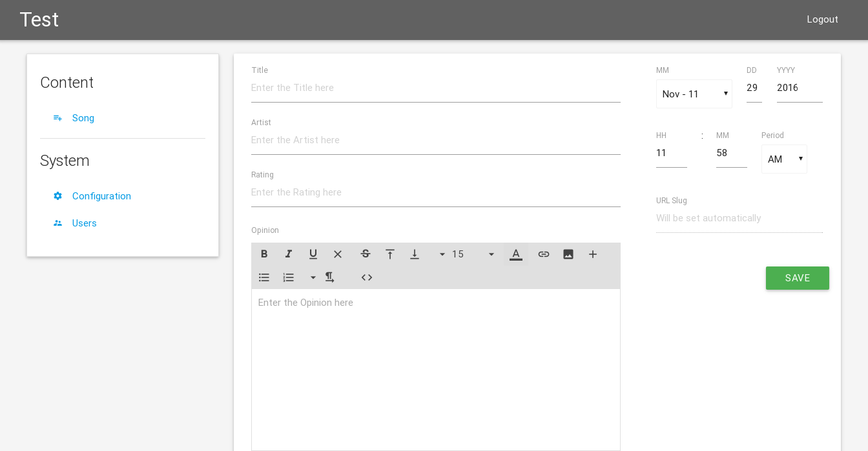Click the people icon beside Users
The image size is (868, 451).
click(57, 223)
